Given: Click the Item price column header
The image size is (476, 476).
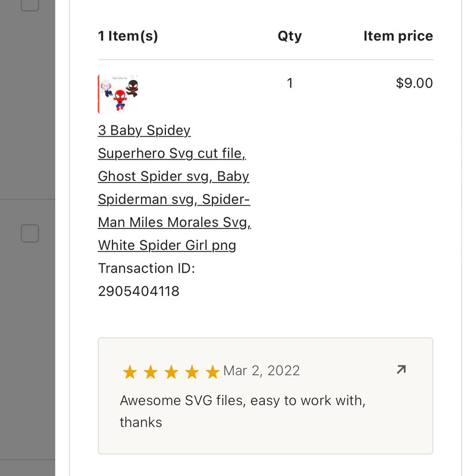Looking at the screenshot, I should pos(398,36).
